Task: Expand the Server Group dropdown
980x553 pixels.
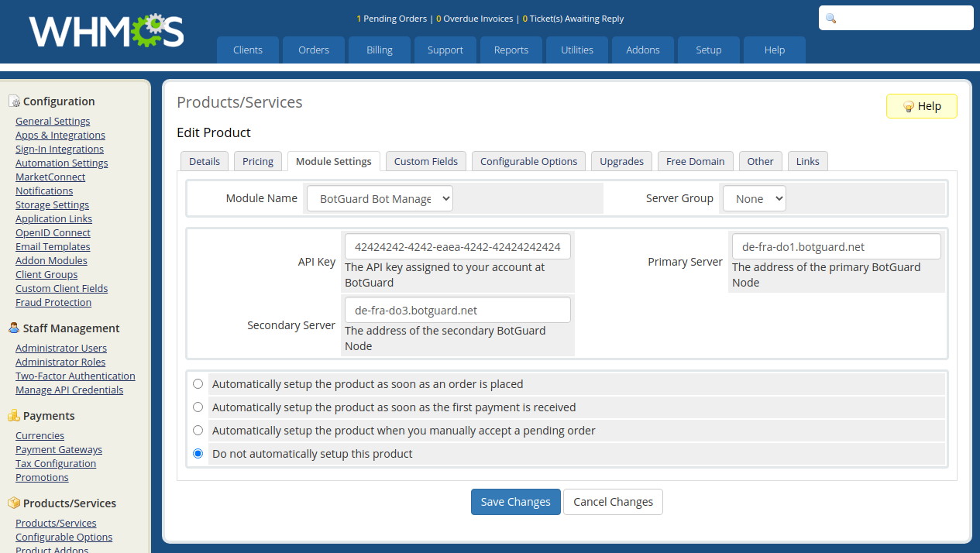Action: tap(754, 199)
